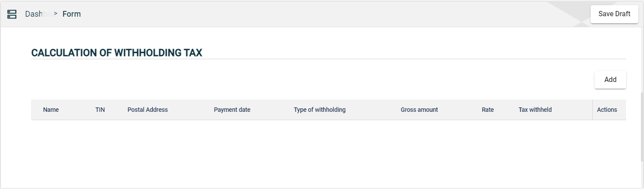Click the Calculation of Withholding Tax heading

pos(116,53)
